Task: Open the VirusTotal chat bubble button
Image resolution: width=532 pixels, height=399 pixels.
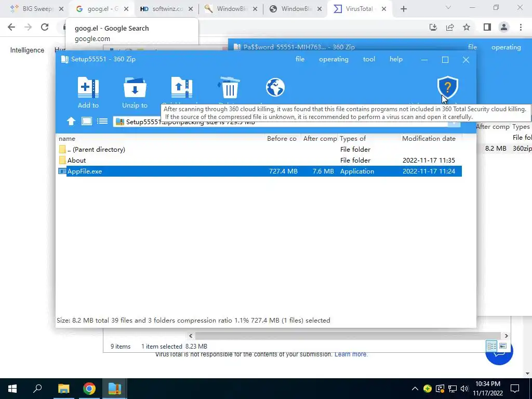Action: coord(499,353)
